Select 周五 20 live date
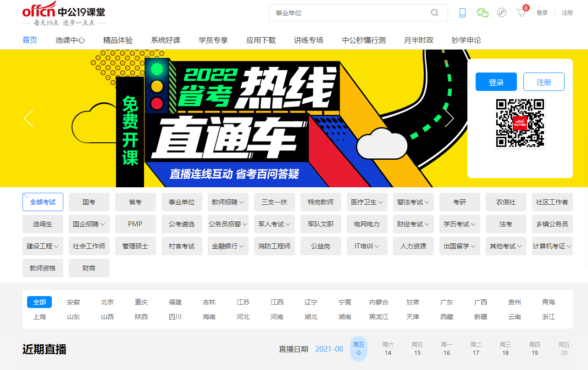 click(564, 348)
